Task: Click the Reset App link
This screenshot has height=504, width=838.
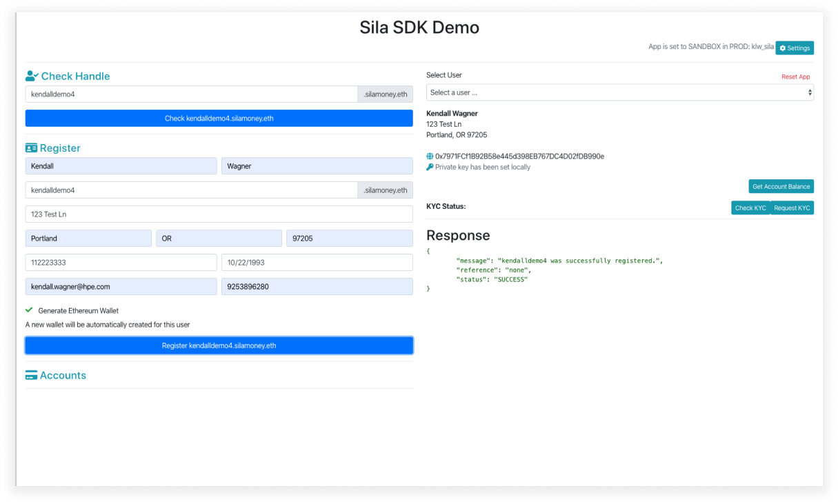Action: pos(795,77)
